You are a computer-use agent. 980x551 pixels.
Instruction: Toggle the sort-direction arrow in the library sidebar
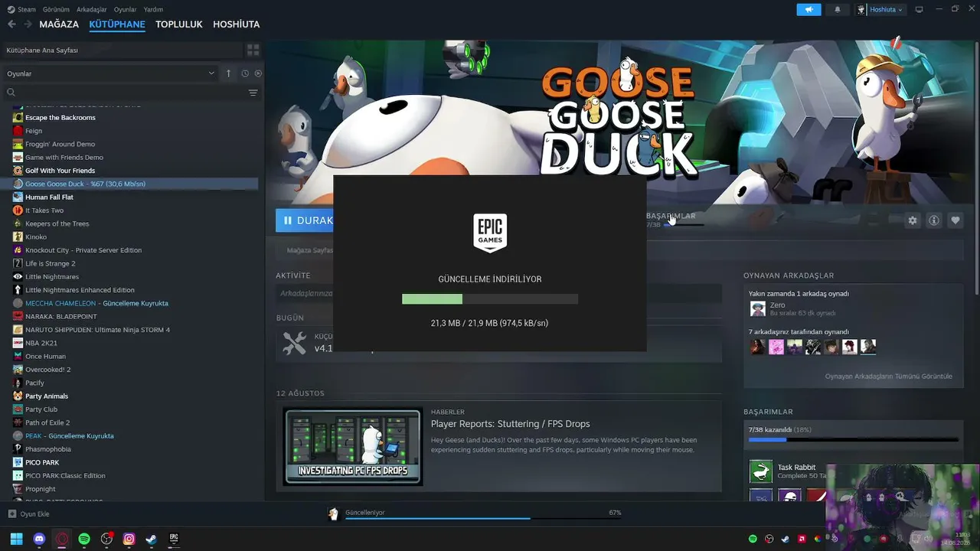[228, 73]
